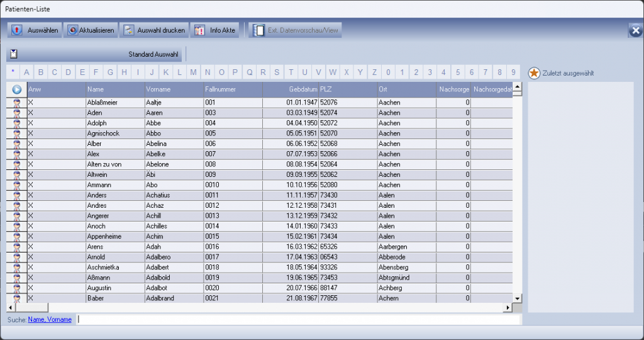Viewport: 644px width, 340px height.
Task: Close the Patienten-Liste panel with X button
Action: tap(635, 30)
